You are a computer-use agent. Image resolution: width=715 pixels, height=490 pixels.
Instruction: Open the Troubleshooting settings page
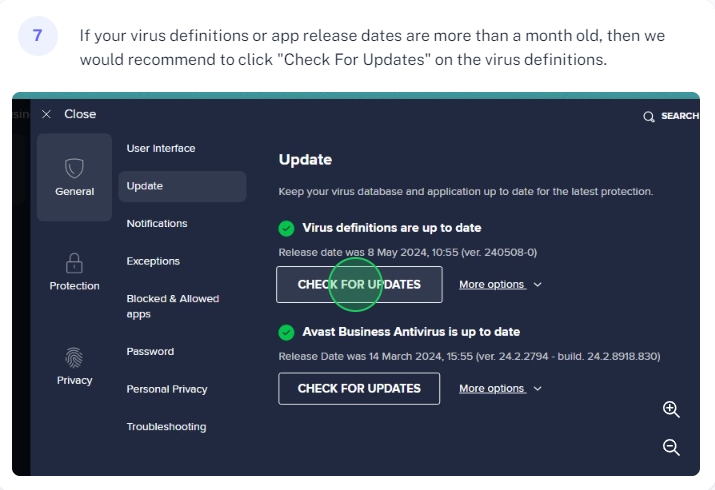[x=166, y=427]
